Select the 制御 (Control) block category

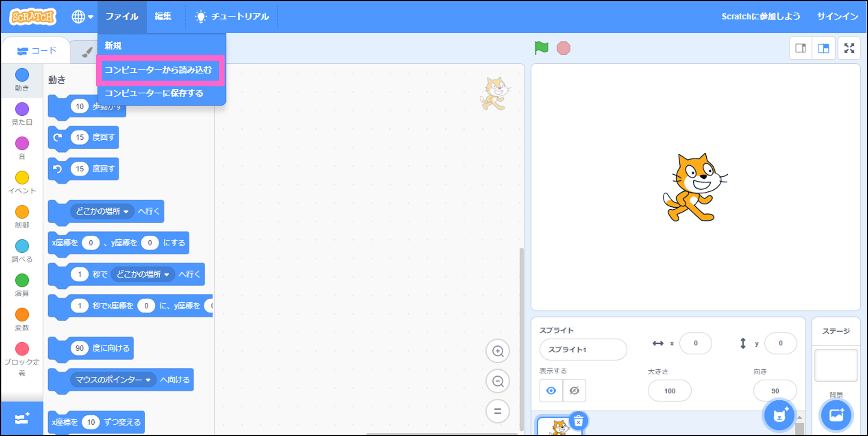[x=21, y=217]
